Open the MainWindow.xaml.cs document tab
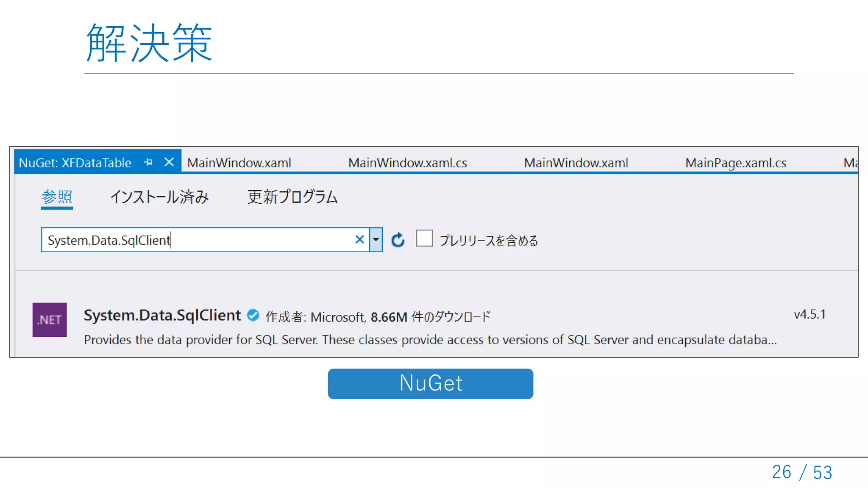868x488 pixels. [x=407, y=163]
